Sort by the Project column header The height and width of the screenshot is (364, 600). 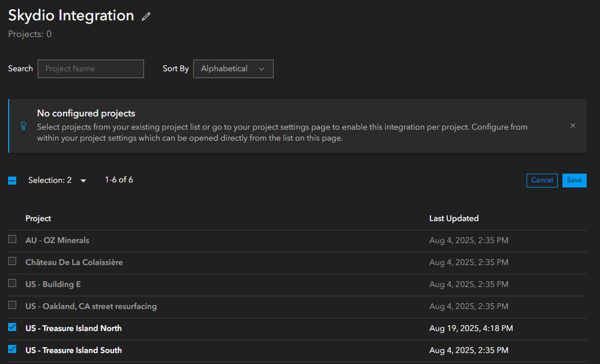click(38, 219)
